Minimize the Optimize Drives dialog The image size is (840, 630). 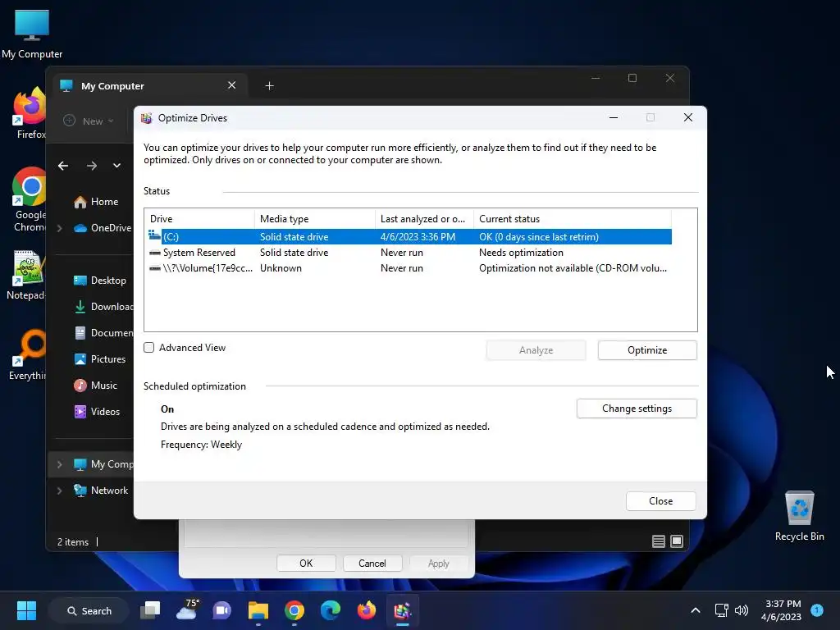pyautogui.click(x=614, y=118)
